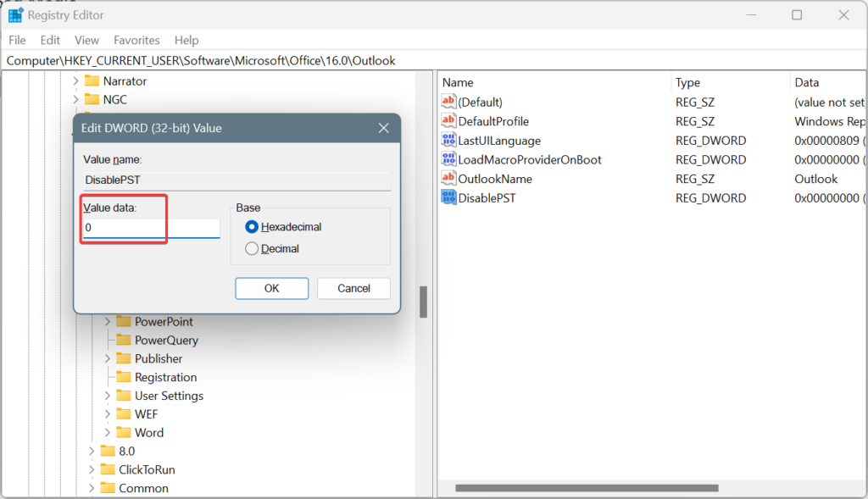Click REG_SZ type of (Default) row
Screen dimensions: 868x499
[695, 103]
